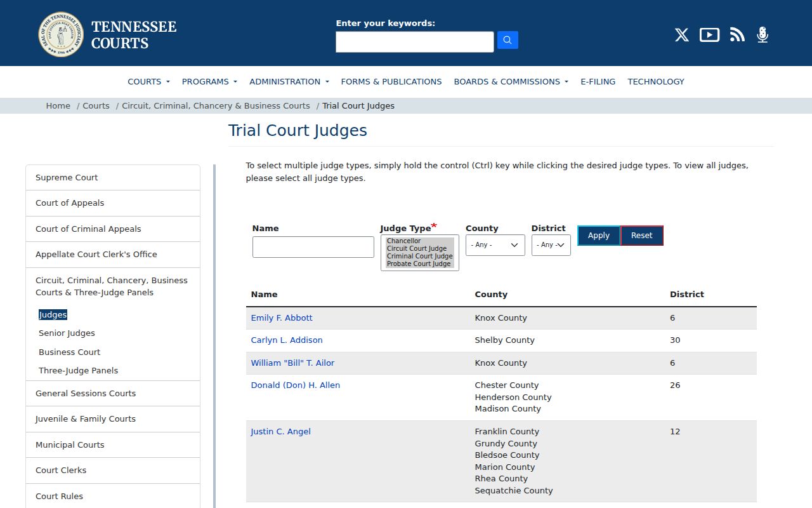Open William "Bill" T. Ailor's profile
Image resolution: width=812 pixels, height=508 pixels.
click(292, 363)
